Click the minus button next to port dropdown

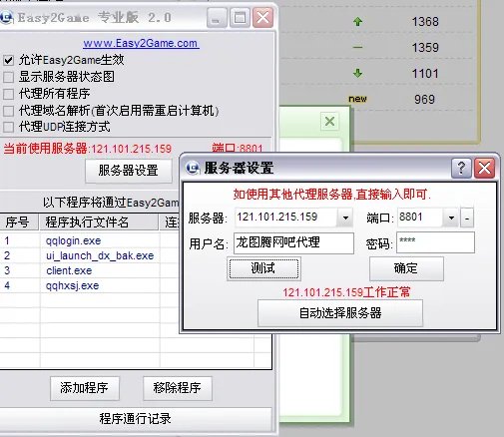(x=467, y=218)
